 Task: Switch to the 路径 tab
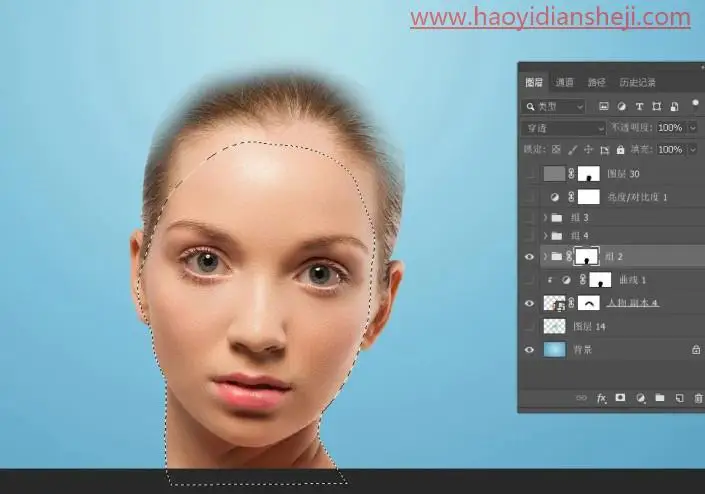(597, 82)
